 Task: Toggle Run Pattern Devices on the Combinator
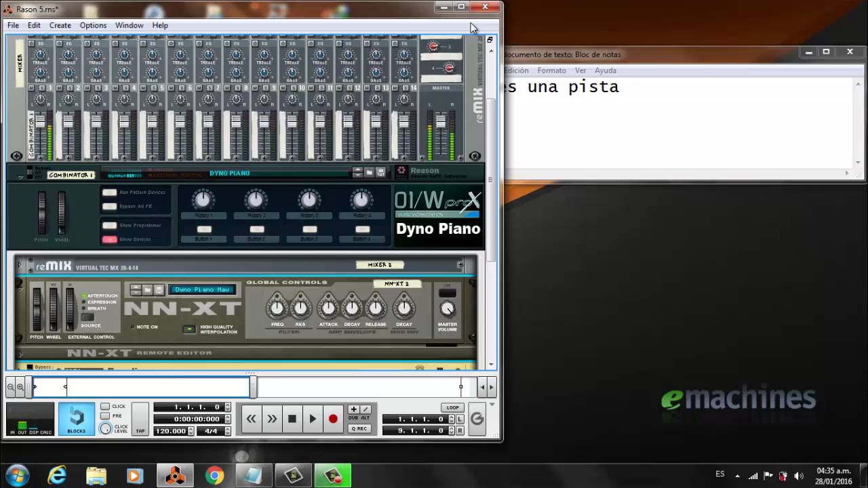click(109, 192)
